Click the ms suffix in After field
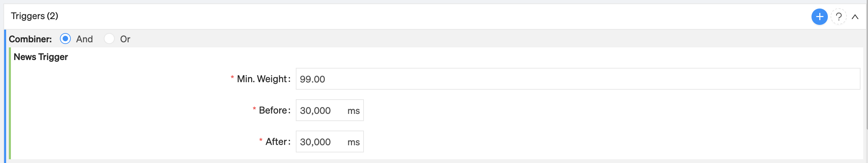 [x=354, y=142]
